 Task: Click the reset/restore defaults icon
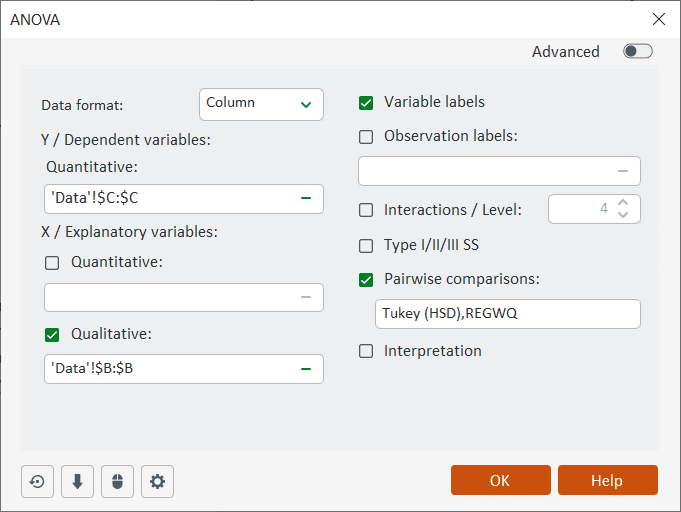(37, 481)
